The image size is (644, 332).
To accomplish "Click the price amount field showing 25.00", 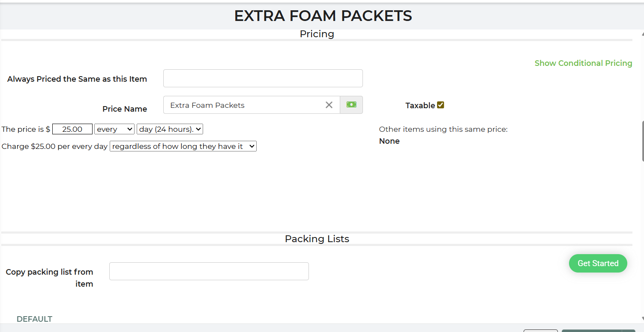I will (x=72, y=129).
